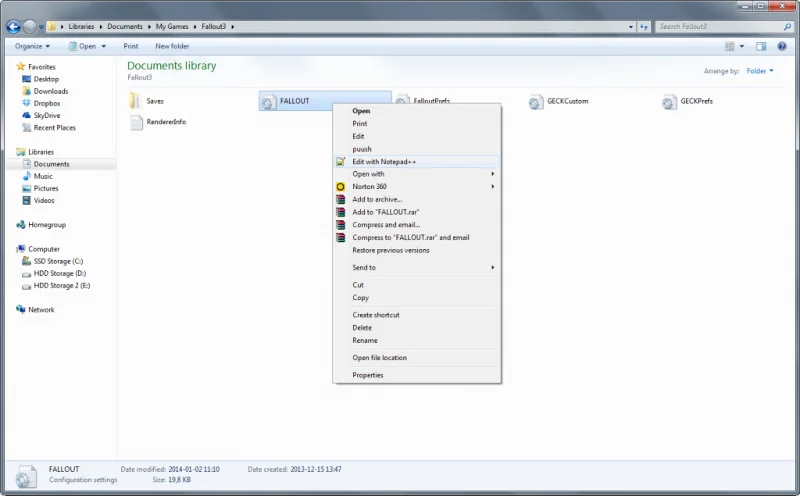Open SSD Storage (C:) drive
This screenshot has height=496, width=800.
tap(58, 262)
